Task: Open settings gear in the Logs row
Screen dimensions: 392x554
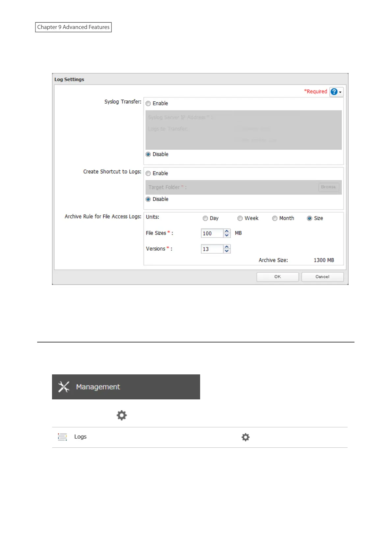Action: (246, 437)
